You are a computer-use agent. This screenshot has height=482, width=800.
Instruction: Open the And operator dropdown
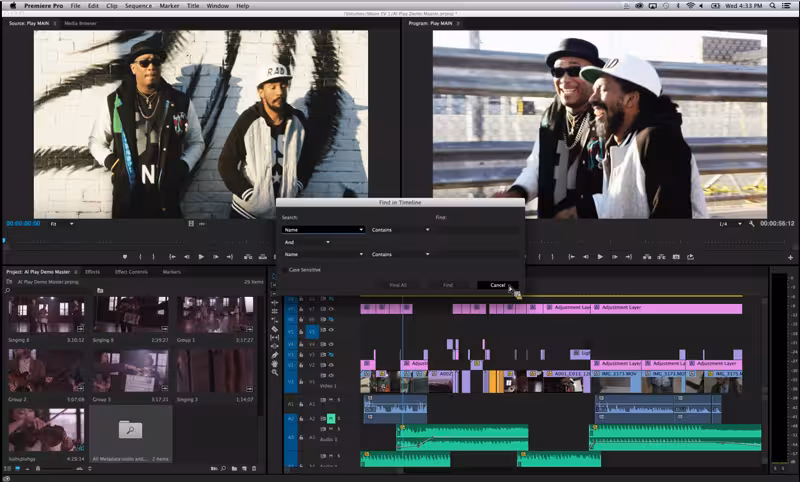(x=307, y=242)
